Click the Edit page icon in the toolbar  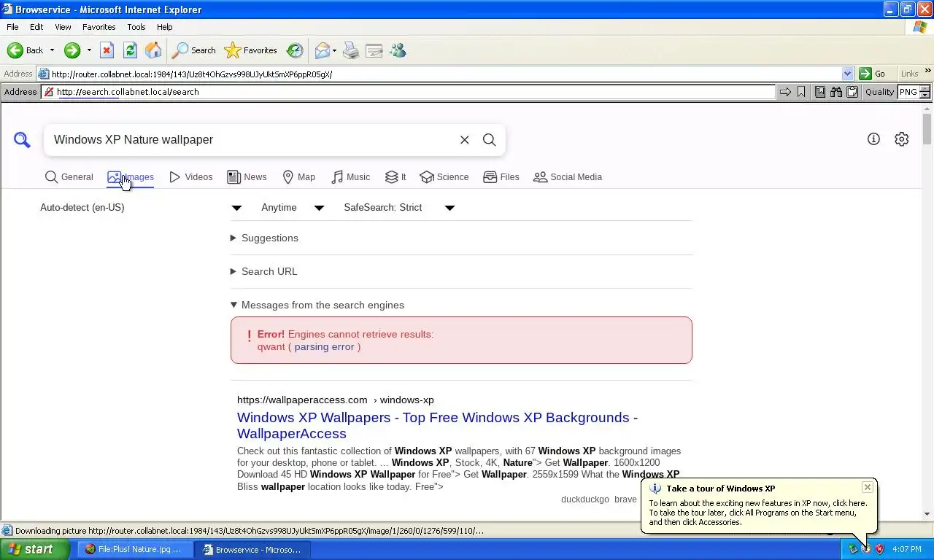(374, 50)
